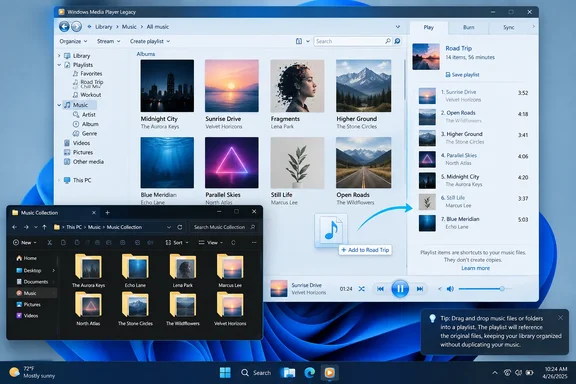Open the Windows Start menu

[x=225, y=373]
